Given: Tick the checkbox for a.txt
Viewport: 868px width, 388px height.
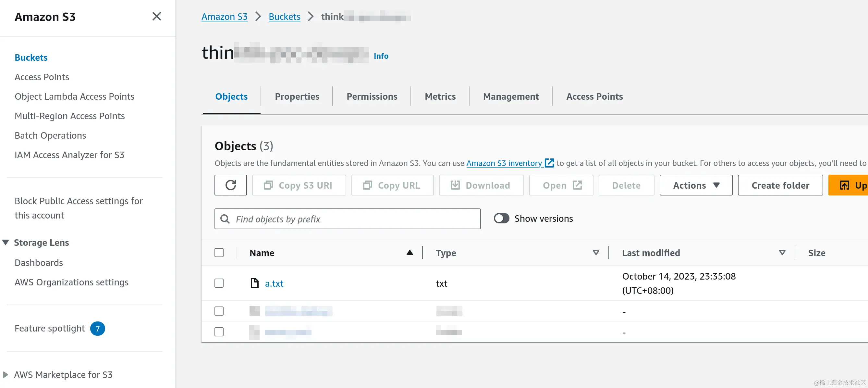Looking at the screenshot, I should pos(219,283).
